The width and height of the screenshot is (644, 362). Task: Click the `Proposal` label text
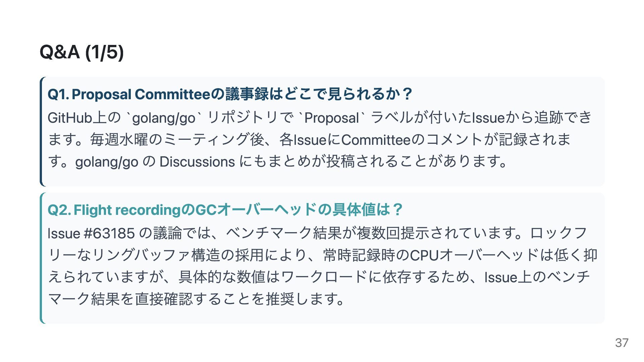coord(332,118)
